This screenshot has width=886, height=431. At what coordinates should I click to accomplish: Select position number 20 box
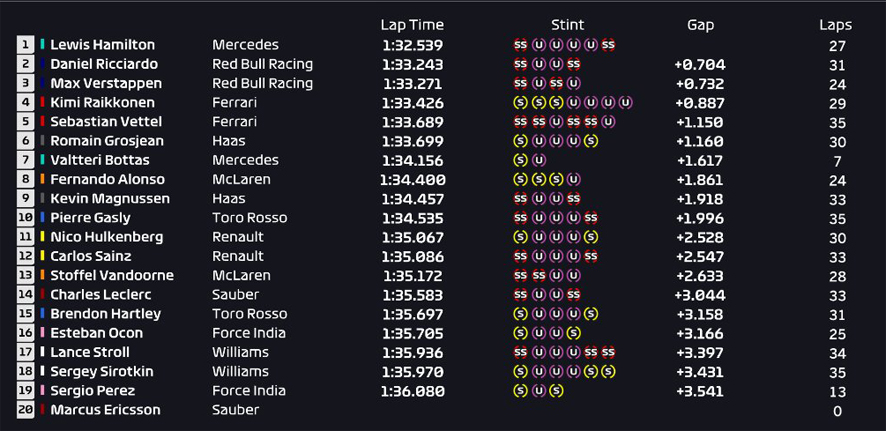tap(25, 410)
